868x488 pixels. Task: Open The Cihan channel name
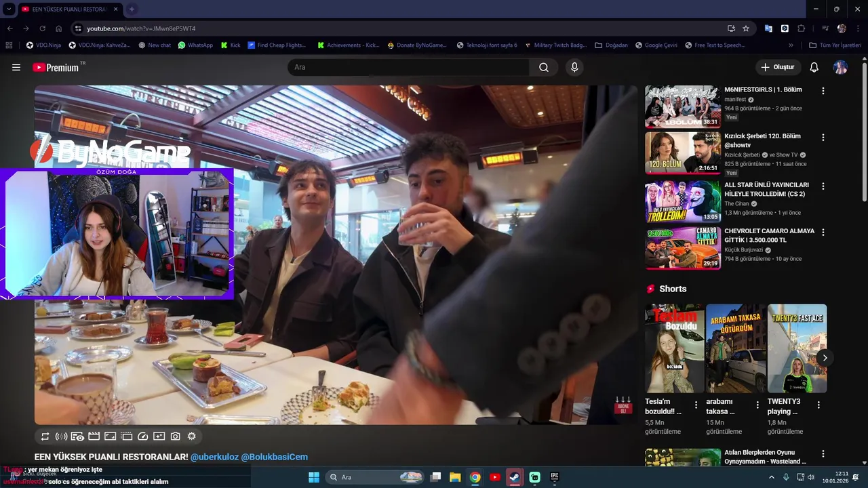(736, 203)
